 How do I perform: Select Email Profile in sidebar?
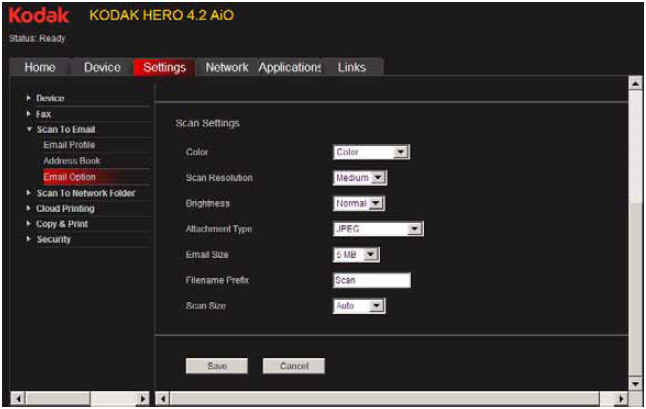click(69, 145)
